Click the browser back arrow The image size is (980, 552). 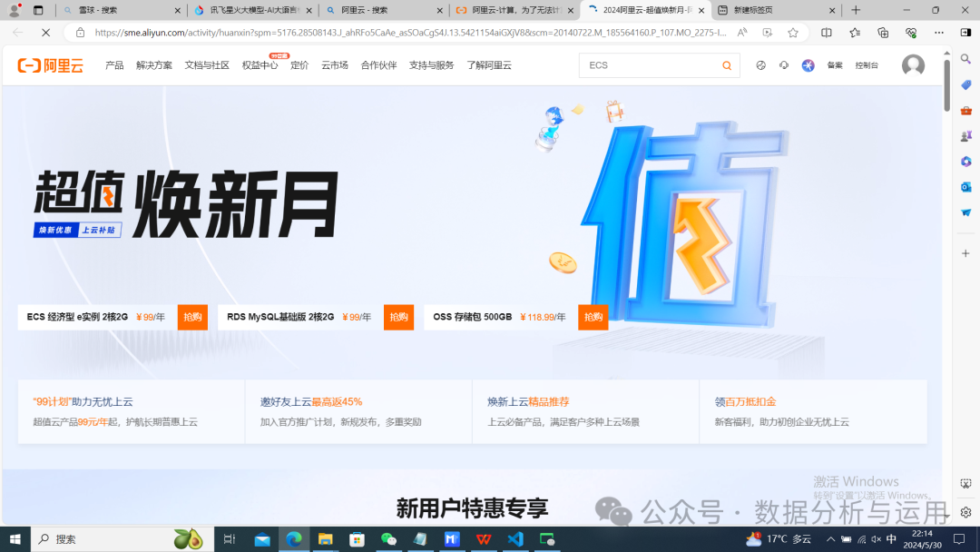pyautogui.click(x=17, y=33)
